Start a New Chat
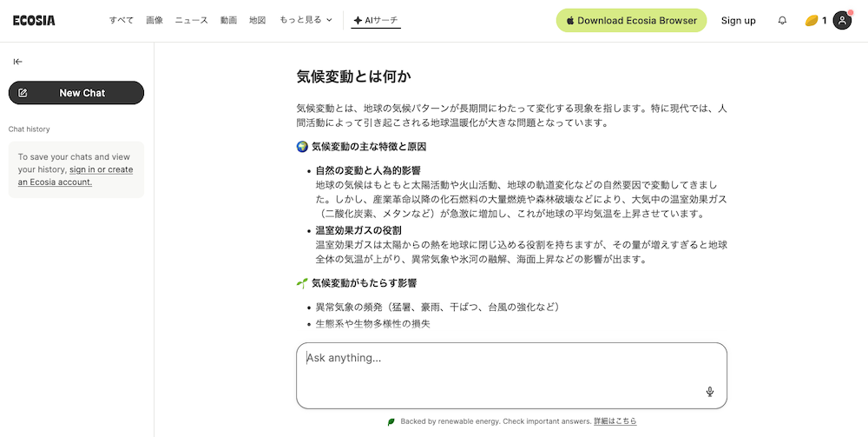This screenshot has height=437, width=868. tap(76, 93)
